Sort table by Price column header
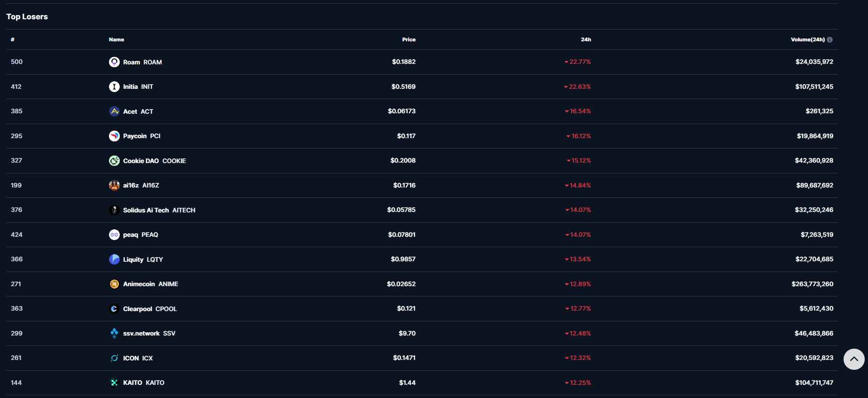Image resolution: width=868 pixels, height=398 pixels. pos(409,39)
